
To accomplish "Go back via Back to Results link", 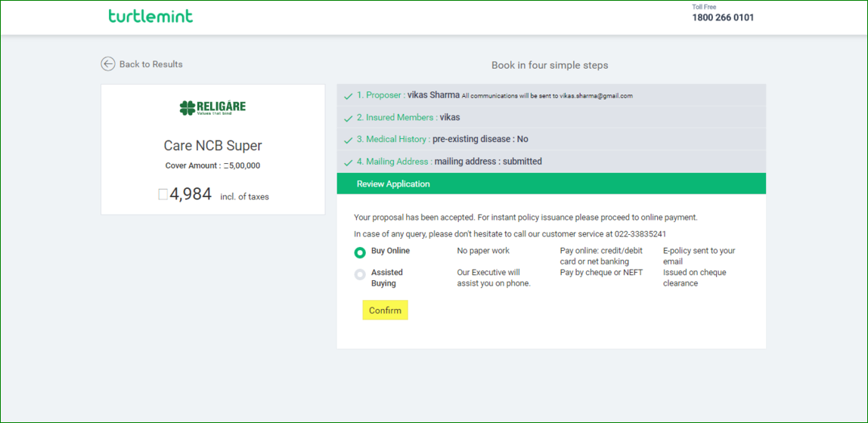I will 151,64.
